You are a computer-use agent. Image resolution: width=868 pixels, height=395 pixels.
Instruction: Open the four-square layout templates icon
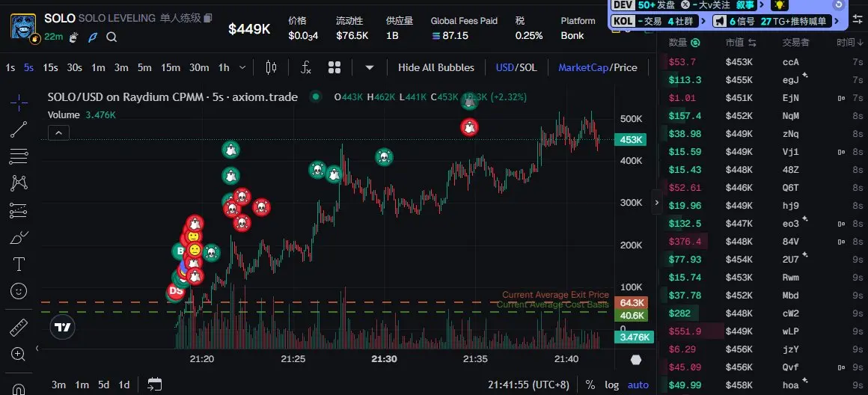click(x=334, y=67)
